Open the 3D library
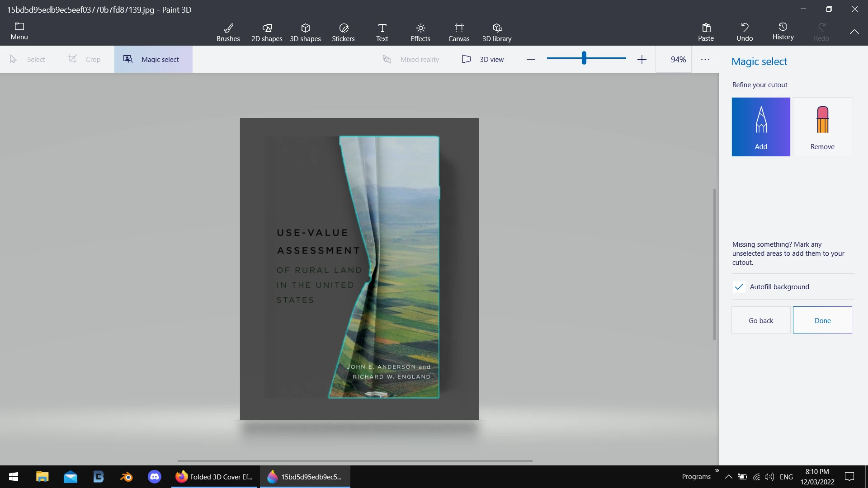The image size is (868, 488). [496, 32]
